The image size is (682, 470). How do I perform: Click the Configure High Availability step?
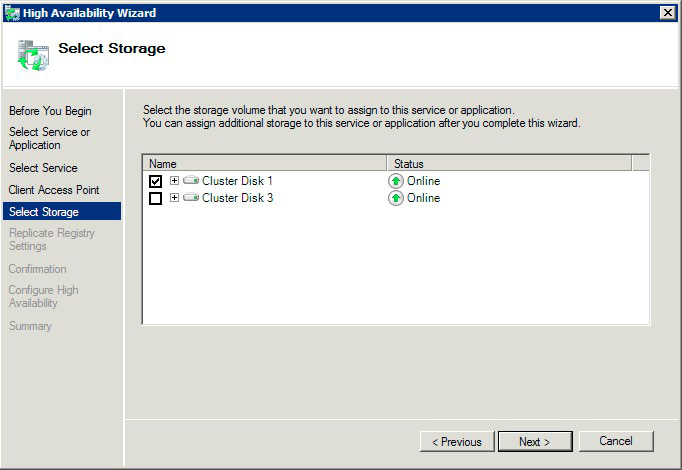pos(43,296)
